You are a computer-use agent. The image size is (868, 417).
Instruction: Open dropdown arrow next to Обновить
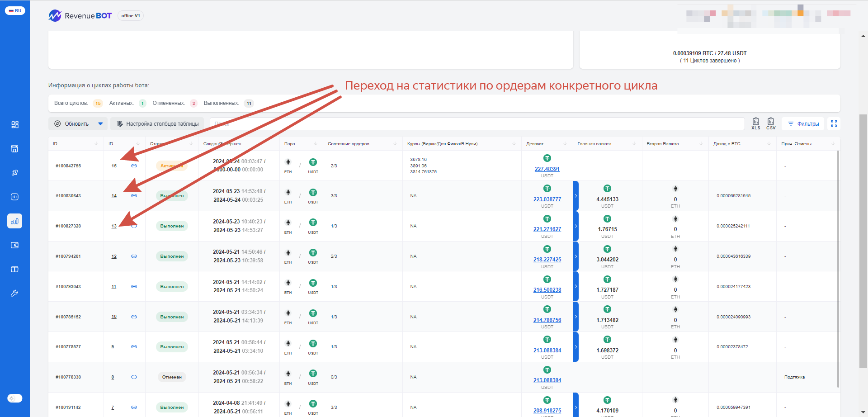(101, 123)
